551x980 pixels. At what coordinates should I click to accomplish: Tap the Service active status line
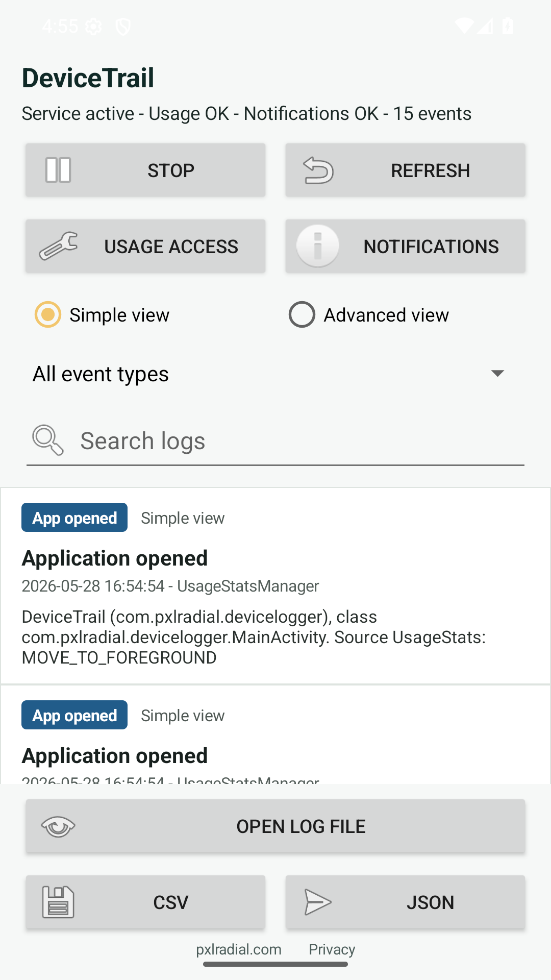(x=246, y=113)
